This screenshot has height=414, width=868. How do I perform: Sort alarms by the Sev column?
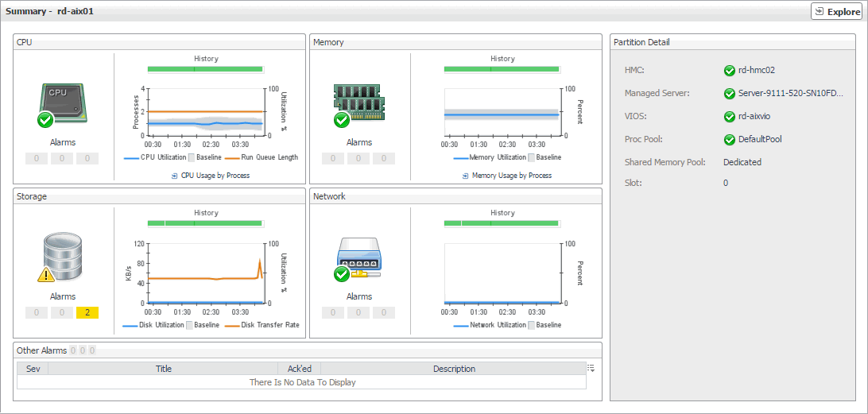tap(33, 369)
